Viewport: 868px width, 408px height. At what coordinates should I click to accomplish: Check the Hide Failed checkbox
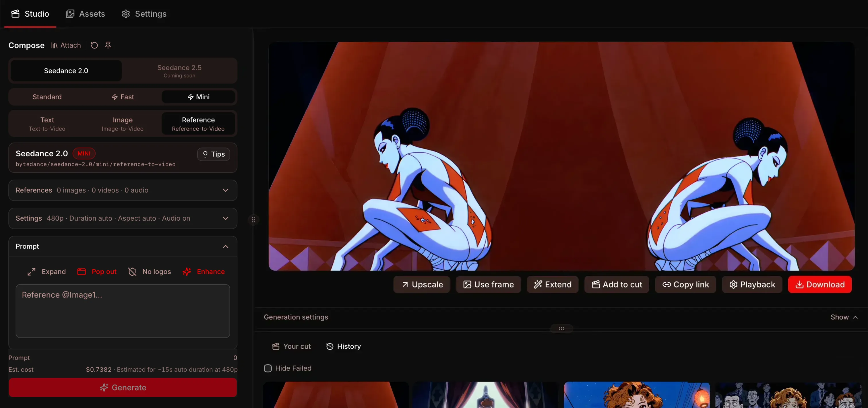(x=268, y=369)
